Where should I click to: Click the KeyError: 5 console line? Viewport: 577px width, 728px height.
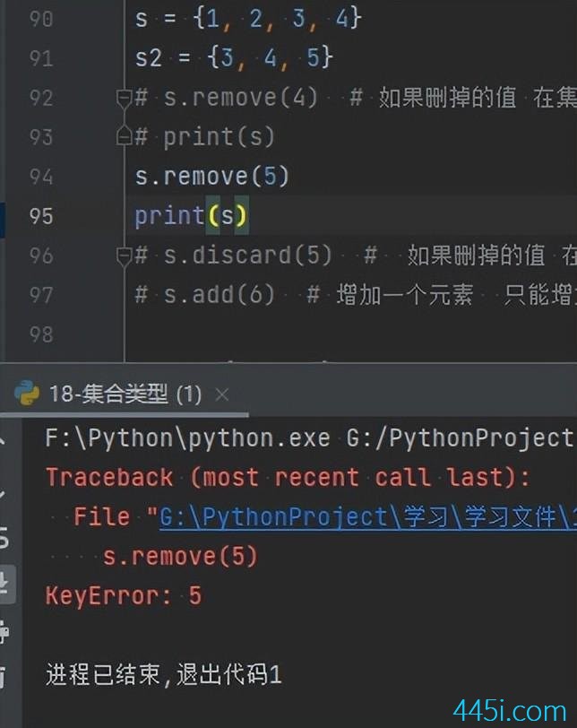click(124, 595)
